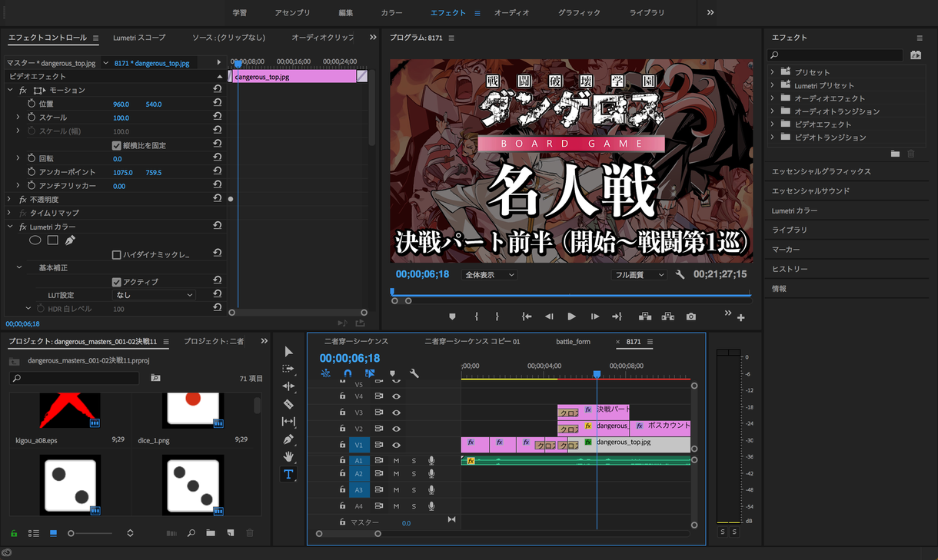Open the battle_form sequence tab
The image size is (938, 560).
[573, 341]
